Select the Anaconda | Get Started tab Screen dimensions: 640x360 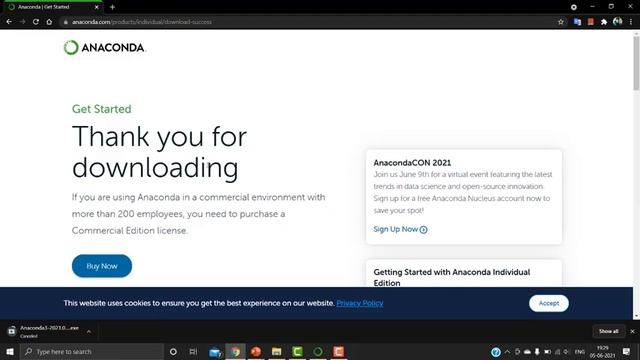tap(52, 7)
